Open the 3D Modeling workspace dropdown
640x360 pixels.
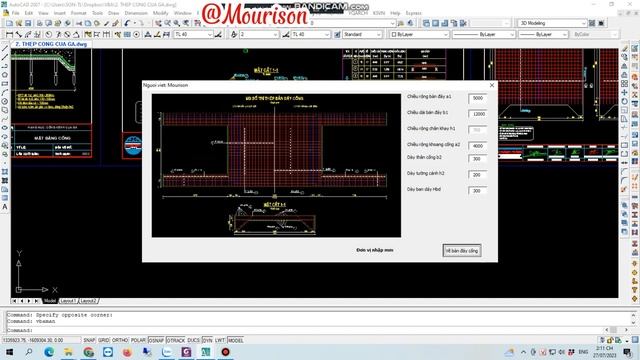coord(552,23)
